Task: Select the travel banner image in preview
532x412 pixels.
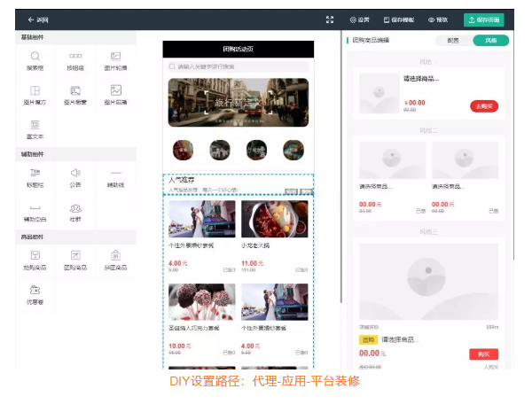Action: pos(239,103)
